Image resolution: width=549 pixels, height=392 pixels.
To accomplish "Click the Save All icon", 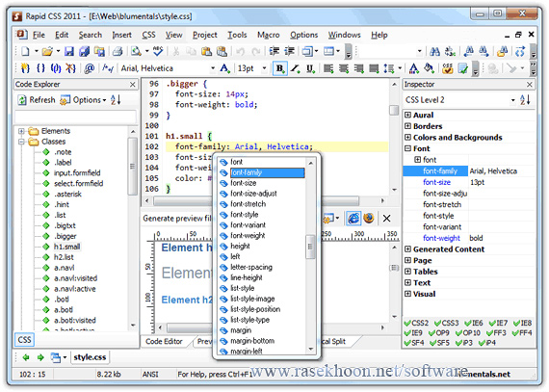I will pyautogui.click(x=84, y=51).
